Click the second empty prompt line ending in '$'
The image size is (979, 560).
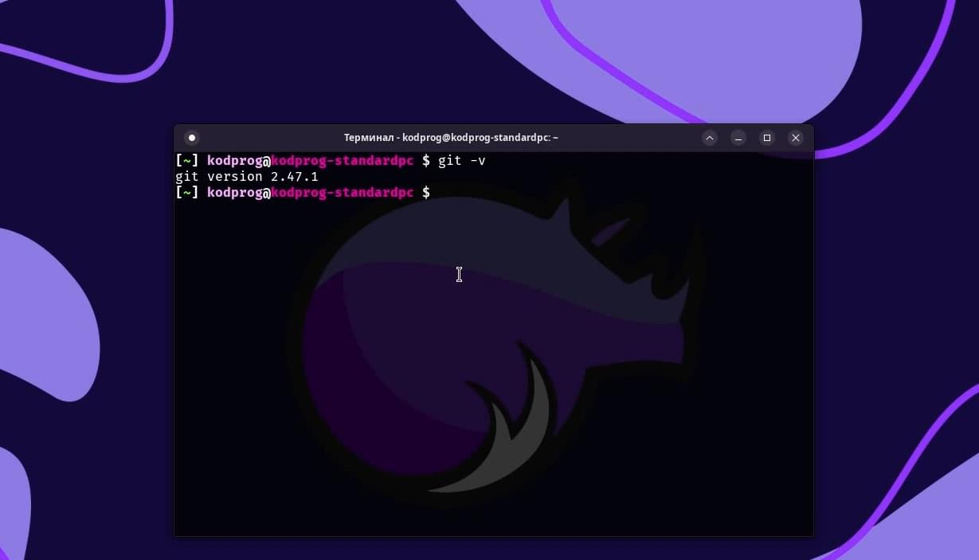click(303, 193)
